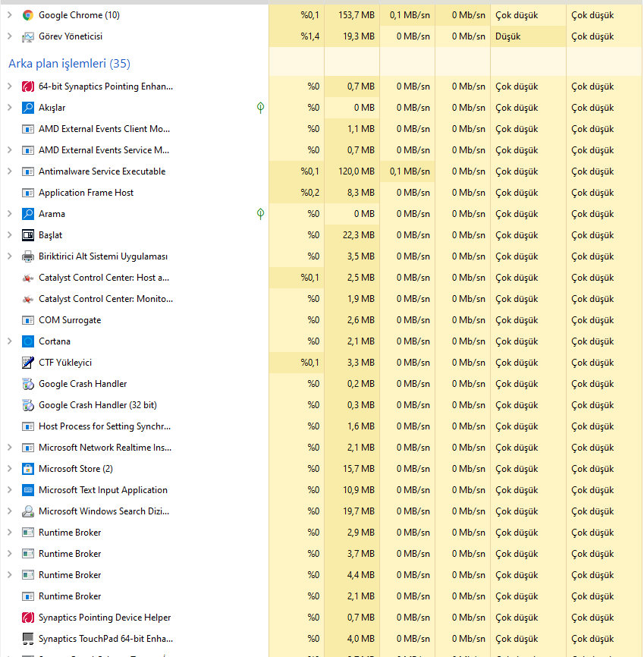Expand AMD External Events Service row

coord(9,150)
